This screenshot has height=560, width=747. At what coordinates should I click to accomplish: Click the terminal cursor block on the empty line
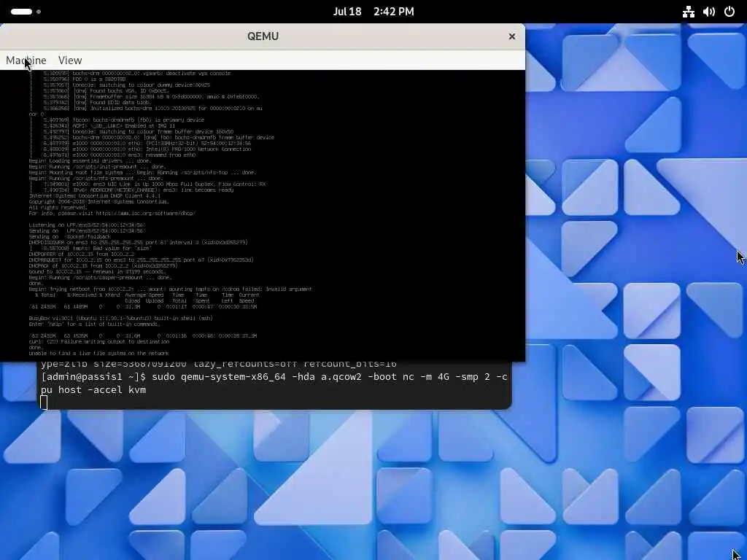44,402
